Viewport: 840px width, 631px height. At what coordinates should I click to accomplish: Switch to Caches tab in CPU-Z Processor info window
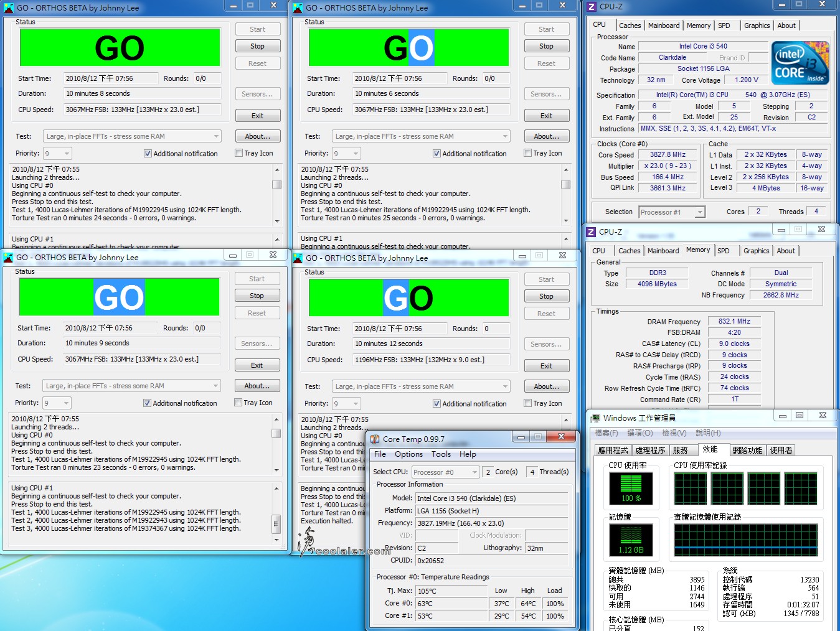630,26
